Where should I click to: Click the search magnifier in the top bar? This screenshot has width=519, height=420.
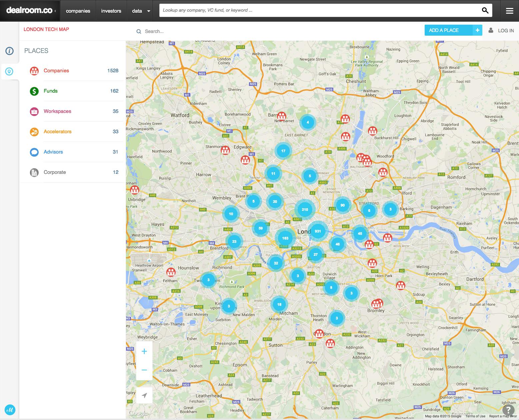[485, 10]
